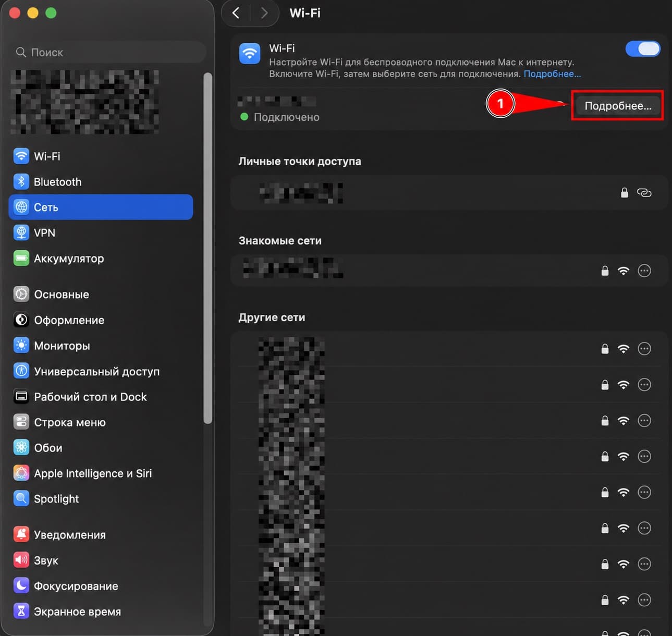Screen dimensions: 672x636
Task: Open Строка меню settings
Action: (x=101, y=422)
